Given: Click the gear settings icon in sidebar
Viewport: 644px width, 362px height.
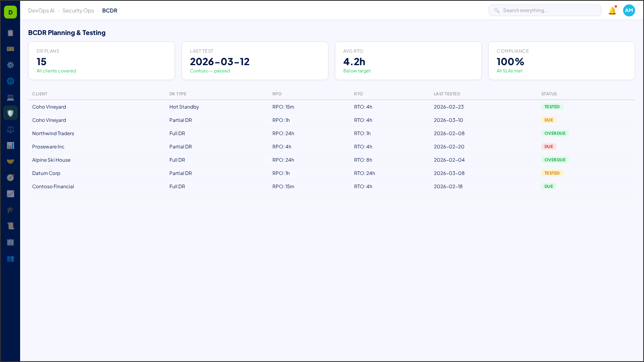Looking at the screenshot, I should coord(10,65).
